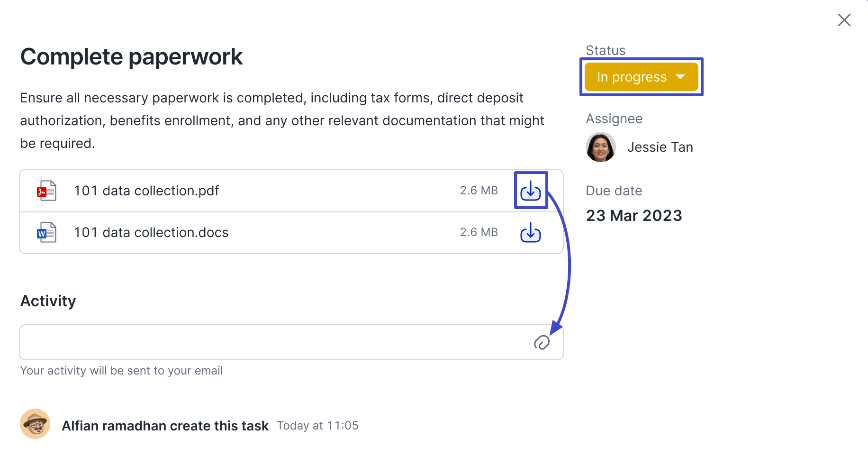
Task: Download the 101 data collection.docs file
Action: pyautogui.click(x=531, y=232)
